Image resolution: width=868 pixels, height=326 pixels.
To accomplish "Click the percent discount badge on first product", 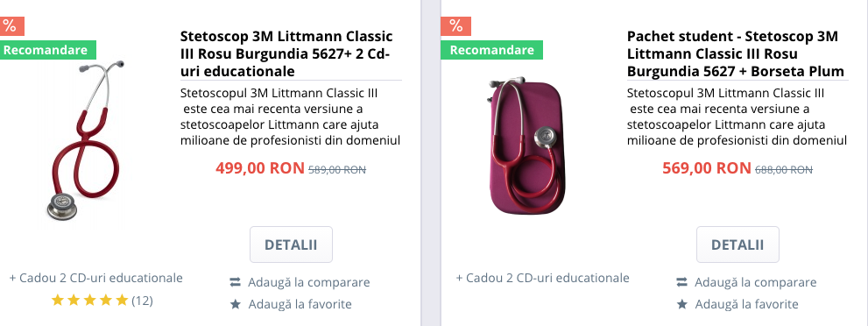I will pyautogui.click(x=11, y=26).
